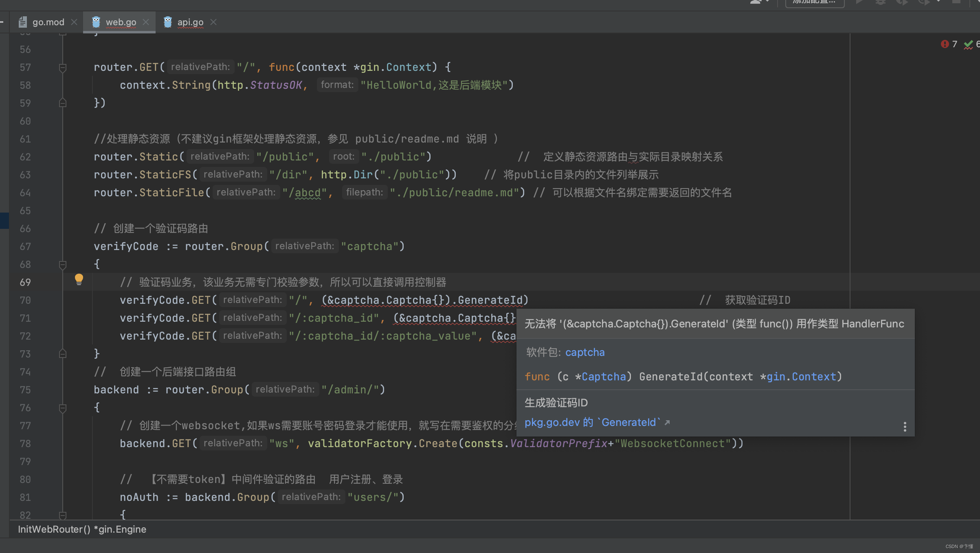This screenshot has width=980, height=553.
Task: Click validatorFactory.Create on line 78
Action: pos(382,443)
